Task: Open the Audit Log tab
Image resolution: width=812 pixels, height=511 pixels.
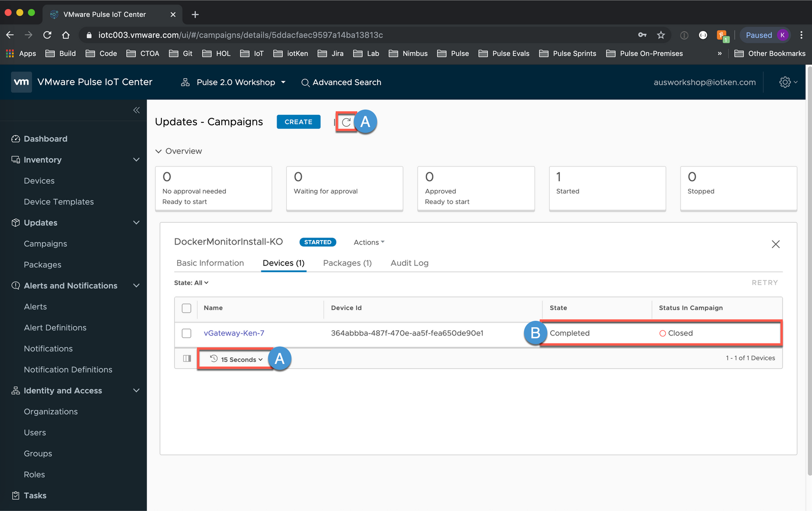Action: coord(409,263)
